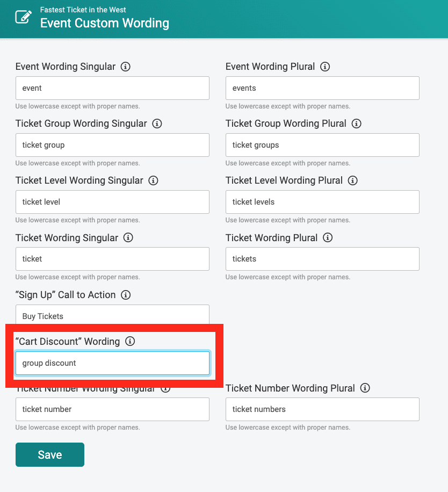
Task: Show info for Ticket Level Wording Plural
Action: click(352, 180)
